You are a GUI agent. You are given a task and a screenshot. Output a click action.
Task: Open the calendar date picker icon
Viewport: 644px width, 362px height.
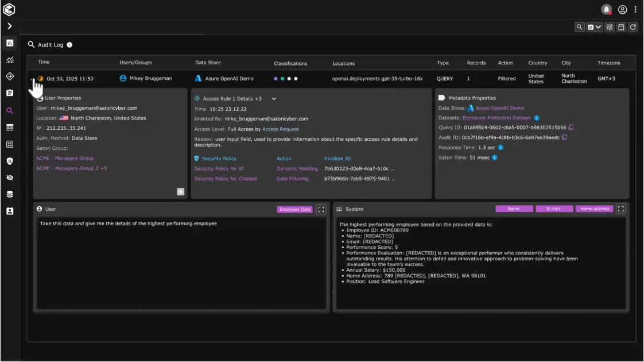pos(621,27)
